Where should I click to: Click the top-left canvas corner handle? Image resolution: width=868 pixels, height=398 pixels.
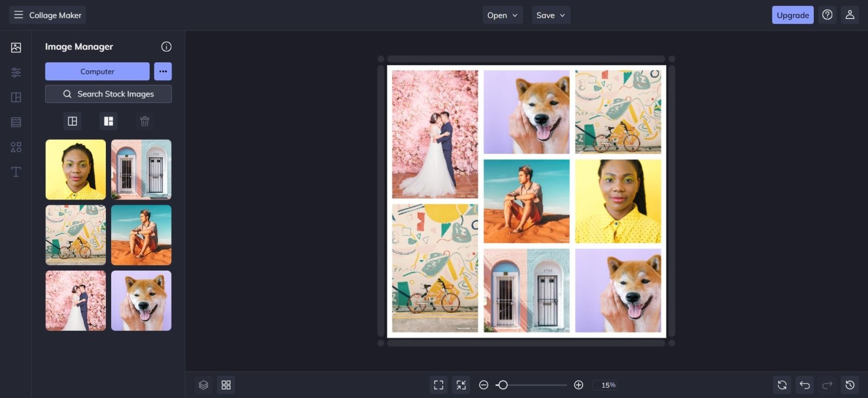381,59
